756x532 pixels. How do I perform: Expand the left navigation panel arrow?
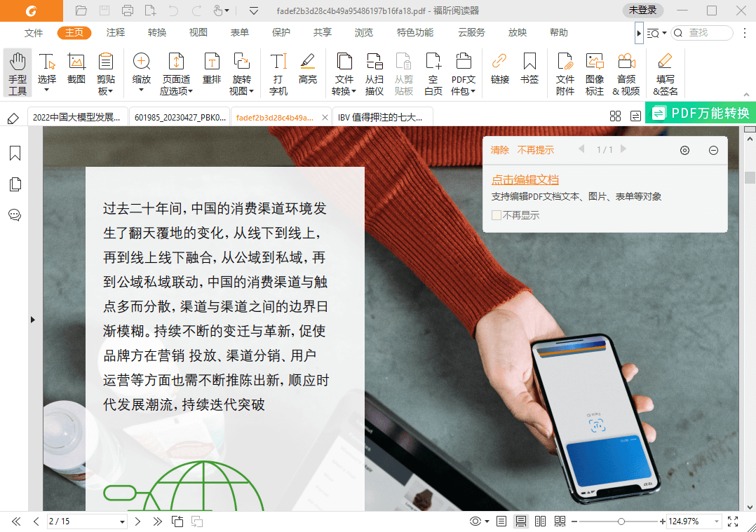click(32, 320)
